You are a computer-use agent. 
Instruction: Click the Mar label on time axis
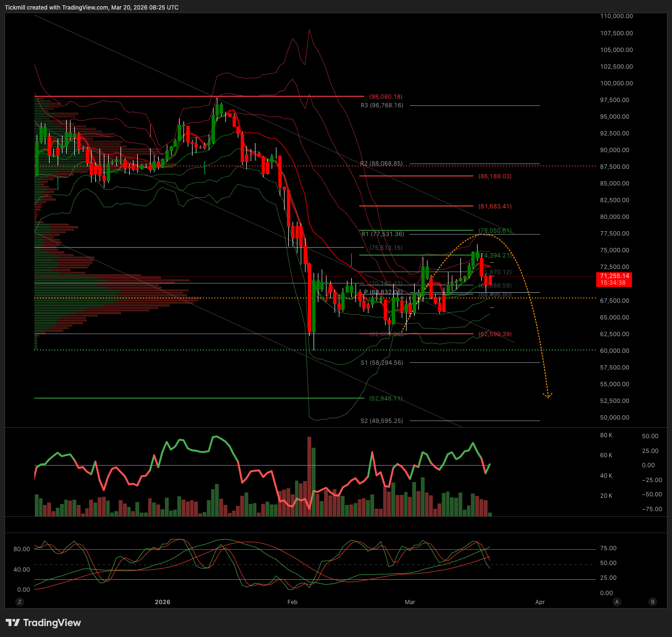click(x=410, y=602)
